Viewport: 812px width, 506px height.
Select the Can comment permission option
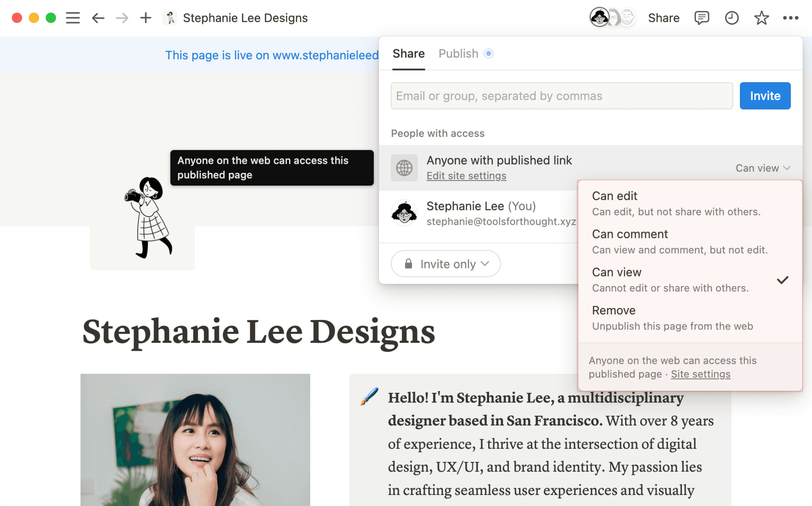pyautogui.click(x=679, y=241)
